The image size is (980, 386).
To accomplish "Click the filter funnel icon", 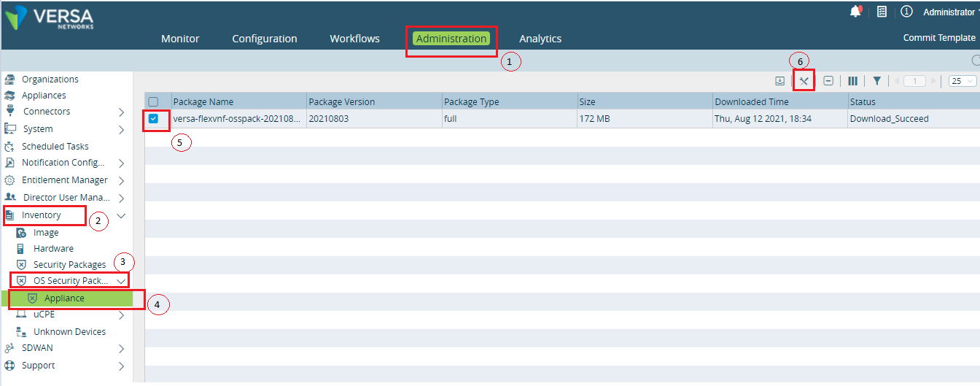I will pyautogui.click(x=877, y=81).
